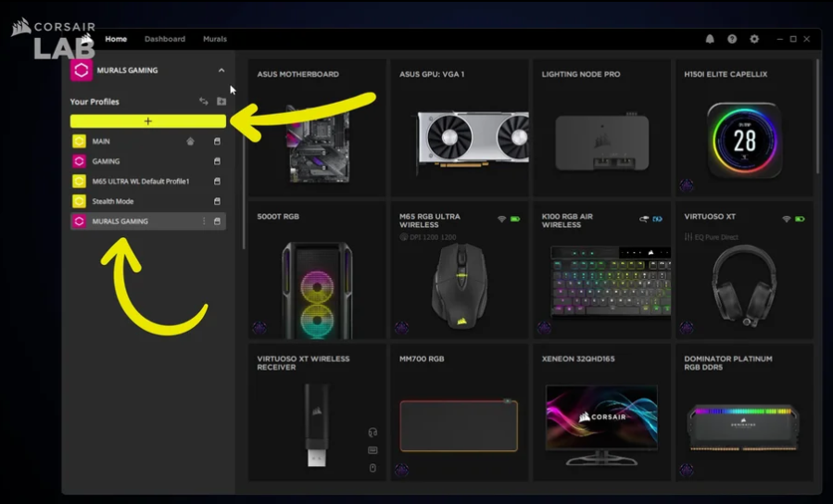Select the GAMING profile
This screenshot has width=833, height=504.
point(147,161)
